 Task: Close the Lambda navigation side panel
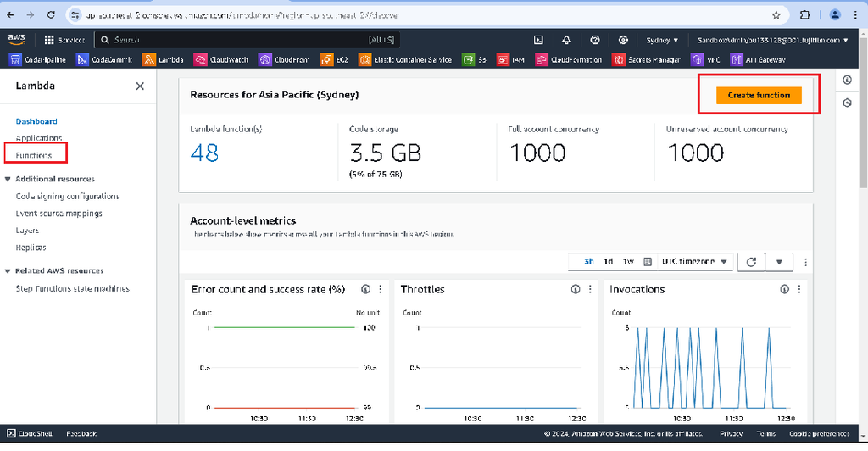[x=140, y=86]
